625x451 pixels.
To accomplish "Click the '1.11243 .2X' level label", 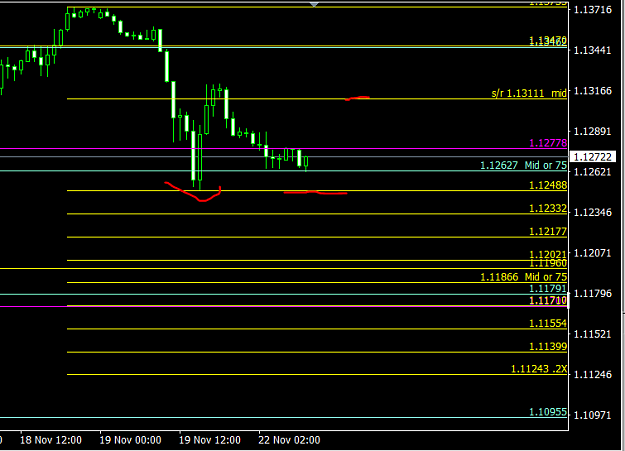I will [539, 369].
